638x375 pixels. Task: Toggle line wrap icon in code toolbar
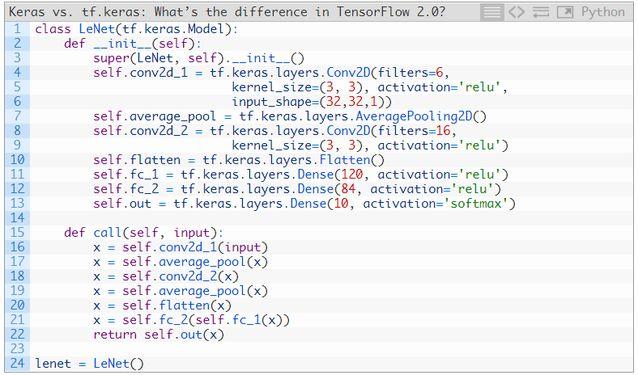coord(540,12)
